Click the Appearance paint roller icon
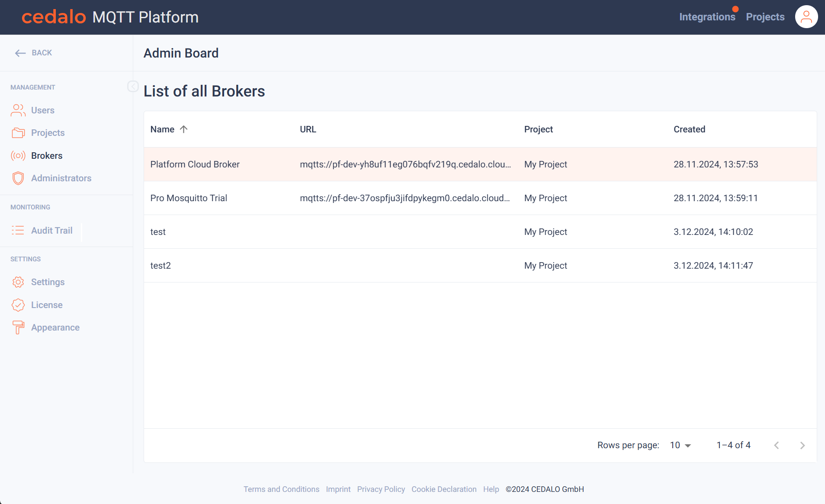 pyautogui.click(x=18, y=327)
